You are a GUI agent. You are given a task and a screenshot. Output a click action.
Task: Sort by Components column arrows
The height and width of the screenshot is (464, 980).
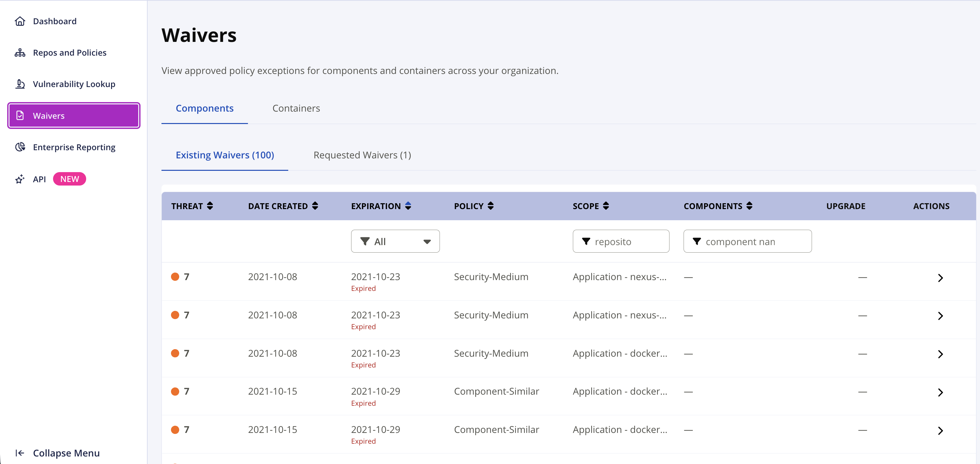point(749,206)
